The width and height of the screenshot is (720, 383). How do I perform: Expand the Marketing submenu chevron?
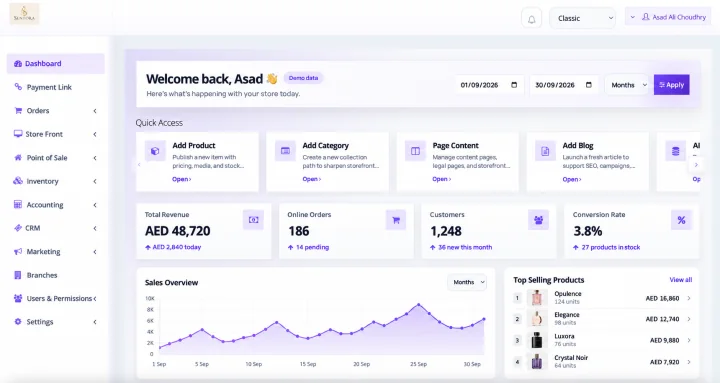[x=95, y=252]
